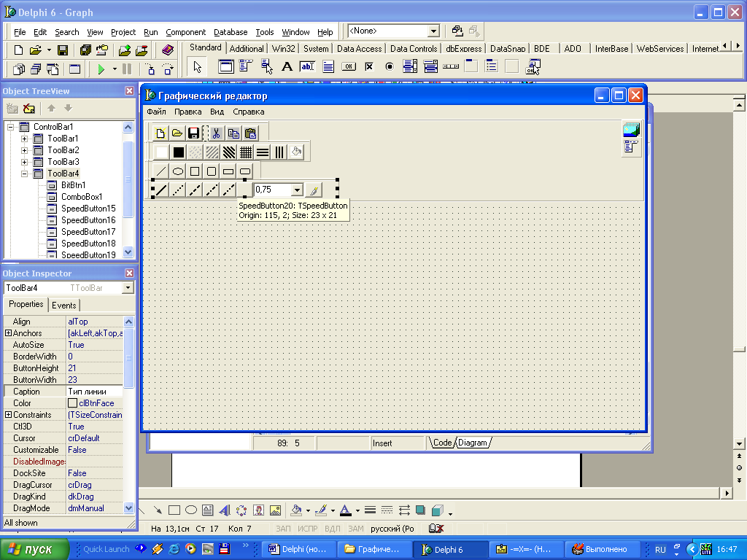
Task: Switch to the Events tab in Object Inspector
Action: pos(64,306)
